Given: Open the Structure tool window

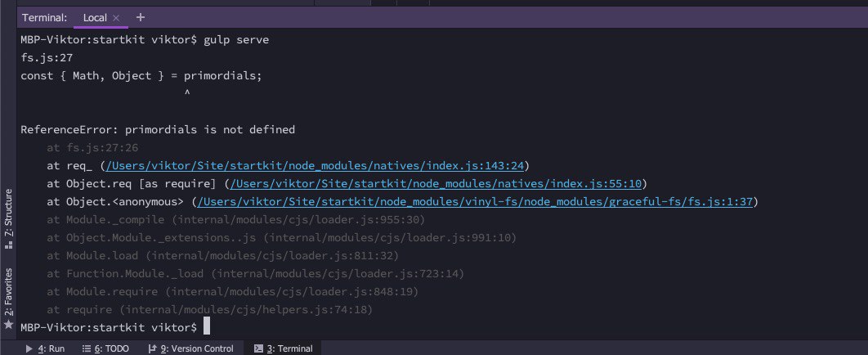Looking at the screenshot, I should (8, 218).
